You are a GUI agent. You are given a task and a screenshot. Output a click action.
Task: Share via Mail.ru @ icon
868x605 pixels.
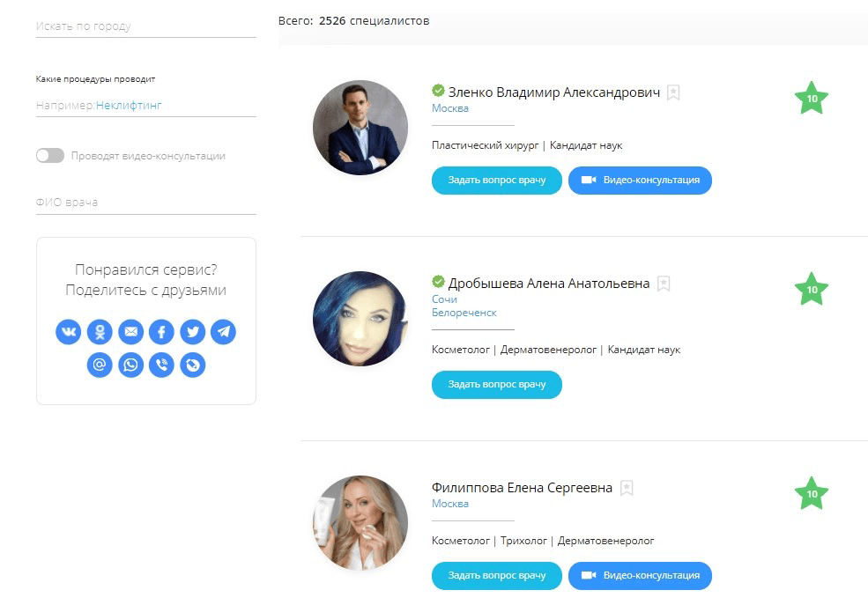(x=100, y=364)
